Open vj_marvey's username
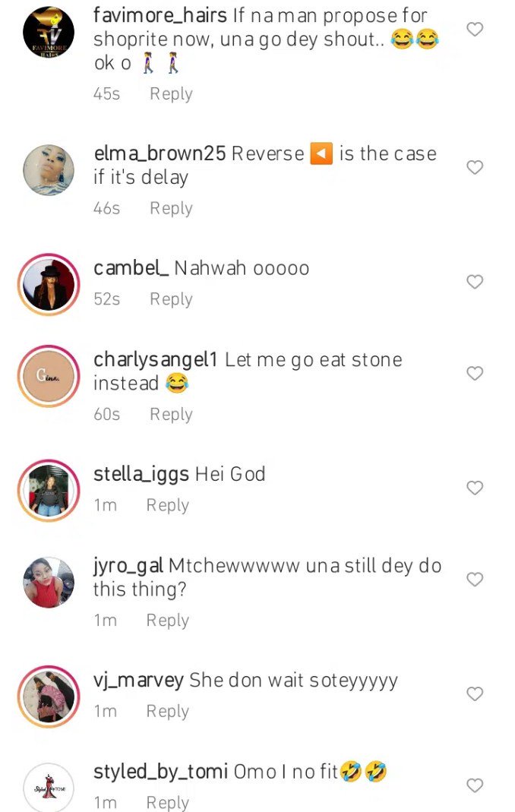 tap(139, 681)
